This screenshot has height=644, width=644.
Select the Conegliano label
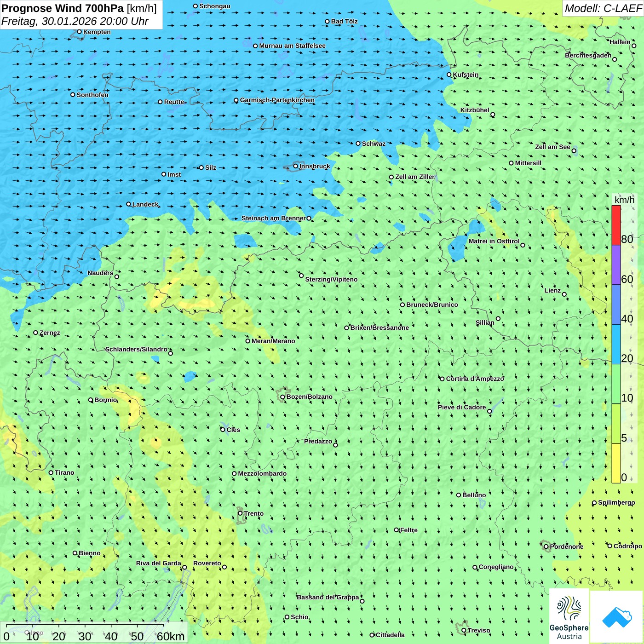coord(496,567)
